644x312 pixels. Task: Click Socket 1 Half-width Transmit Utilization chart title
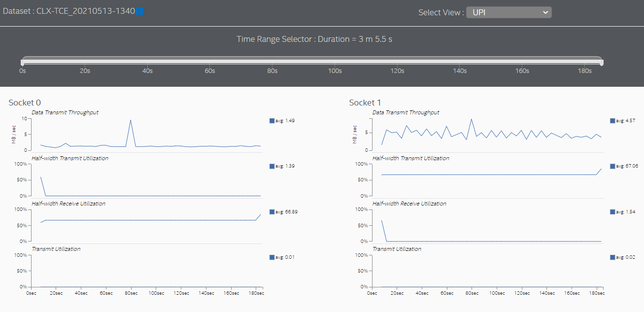tap(410, 158)
